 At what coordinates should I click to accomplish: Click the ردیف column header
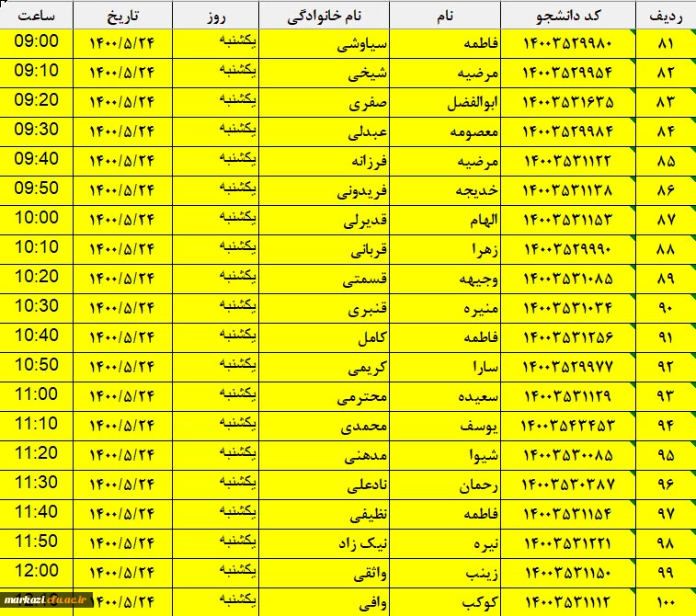pyautogui.click(x=665, y=17)
